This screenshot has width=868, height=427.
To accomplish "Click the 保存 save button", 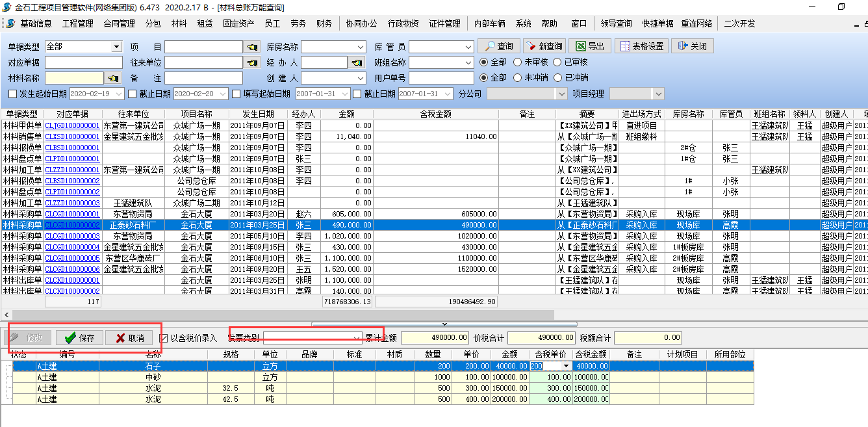I will pyautogui.click(x=80, y=338).
